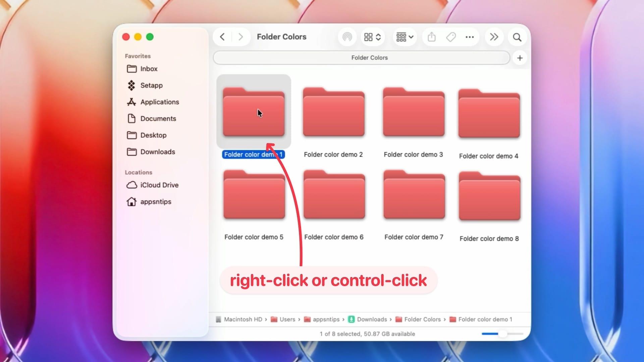Switch view mode with the icon grid selector
Viewport: 644px width, 362px height.
tap(372, 37)
